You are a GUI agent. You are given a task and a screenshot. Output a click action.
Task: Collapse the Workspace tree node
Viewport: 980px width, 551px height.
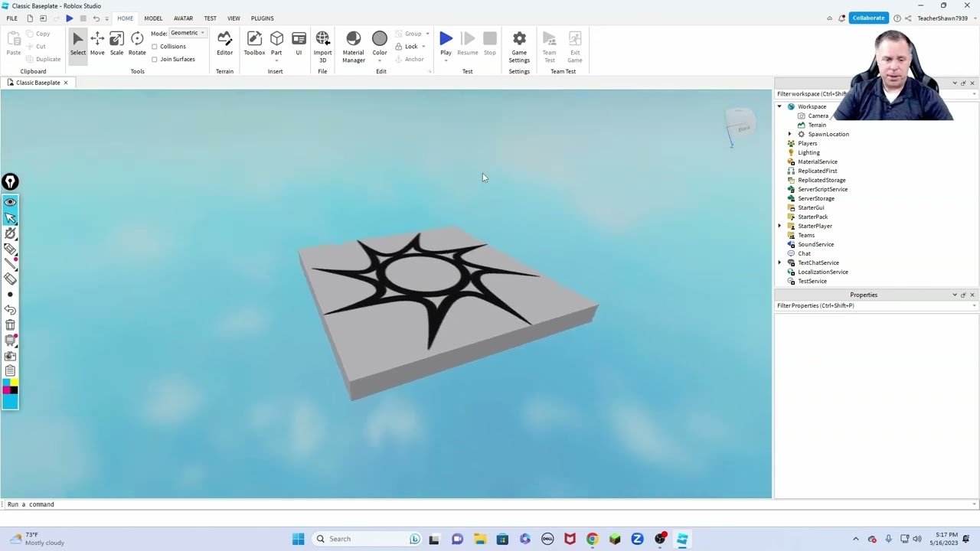pos(779,106)
